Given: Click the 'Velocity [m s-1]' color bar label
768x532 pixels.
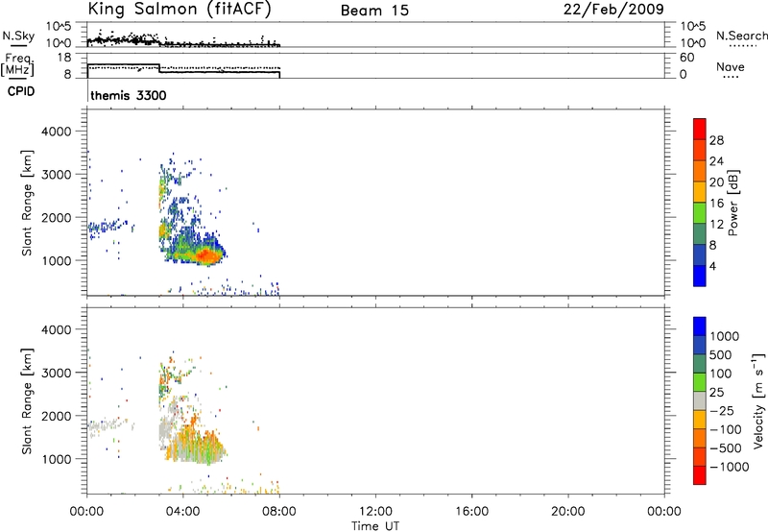Looking at the screenshot, I should [x=758, y=400].
